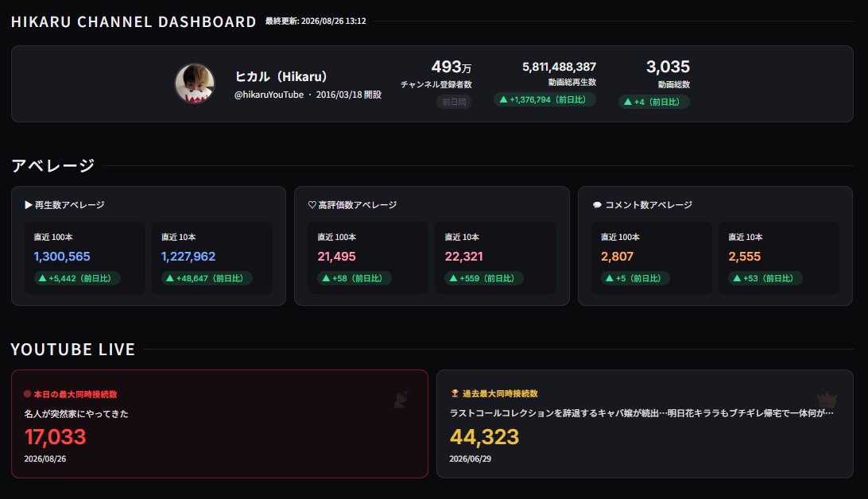Click the 3,035 total videos value
Screen dimensions: 868x499
click(x=668, y=67)
